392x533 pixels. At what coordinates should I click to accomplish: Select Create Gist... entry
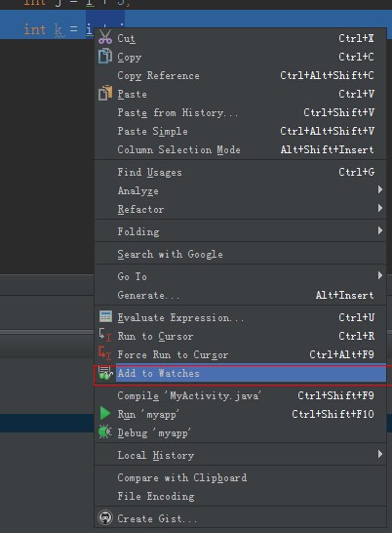[x=240, y=518]
